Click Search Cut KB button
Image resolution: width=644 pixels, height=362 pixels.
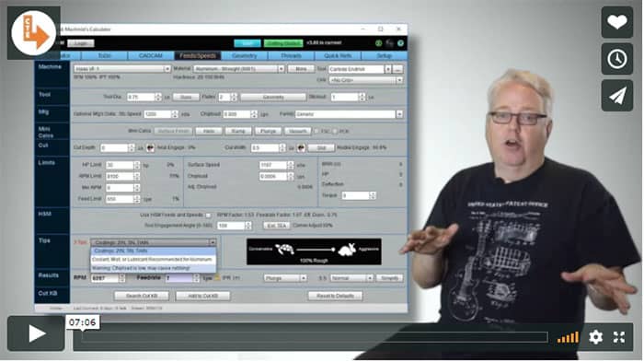142,296
